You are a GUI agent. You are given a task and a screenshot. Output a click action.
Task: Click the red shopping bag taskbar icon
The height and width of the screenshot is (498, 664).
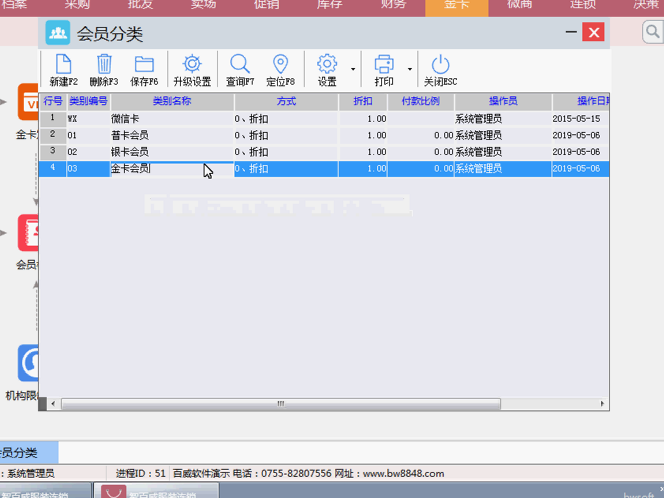pyautogui.click(x=113, y=492)
